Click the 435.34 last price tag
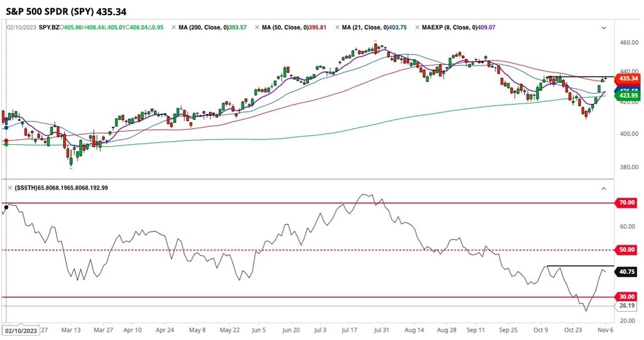Image resolution: width=644 pixels, height=340 pixels. click(627, 79)
